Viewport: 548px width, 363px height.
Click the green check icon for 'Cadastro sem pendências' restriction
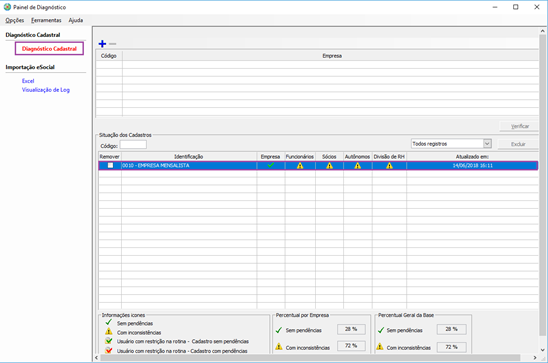point(109,341)
